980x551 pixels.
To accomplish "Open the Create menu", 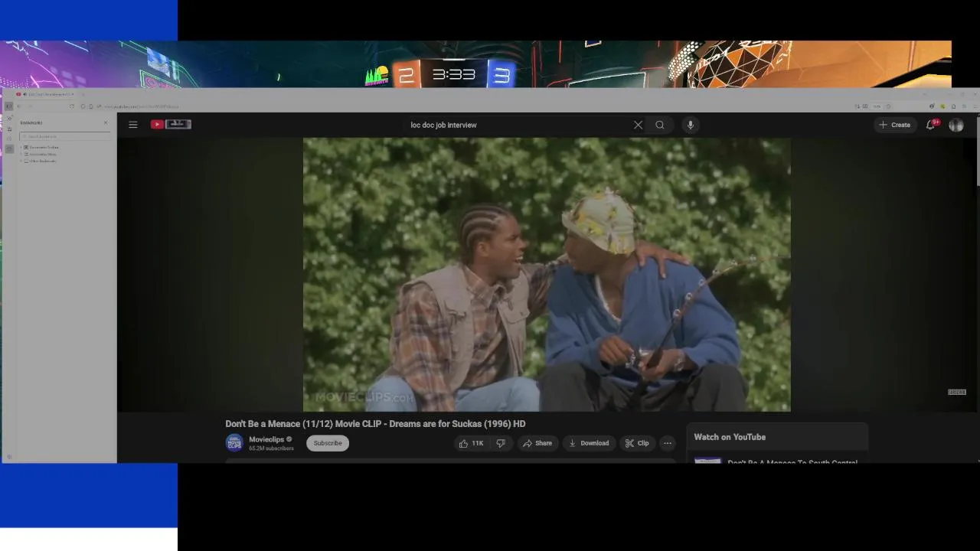I will pyautogui.click(x=895, y=125).
